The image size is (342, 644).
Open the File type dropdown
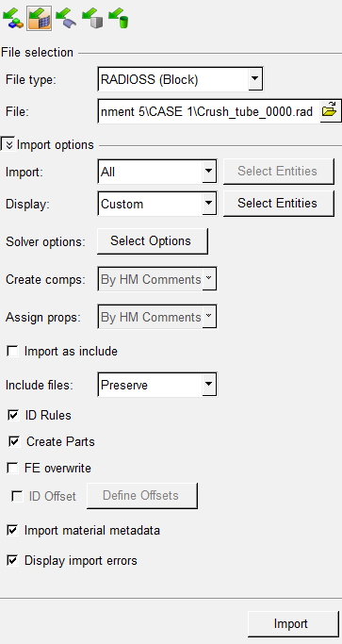coord(254,79)
